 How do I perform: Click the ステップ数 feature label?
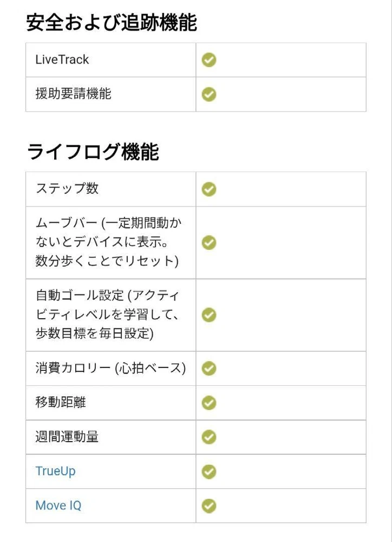tap(67, 189)
